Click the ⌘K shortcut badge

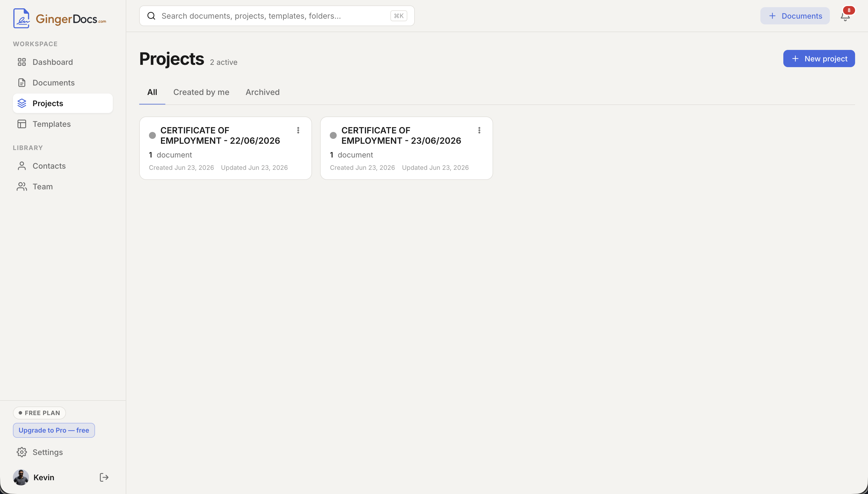point(398,16)
